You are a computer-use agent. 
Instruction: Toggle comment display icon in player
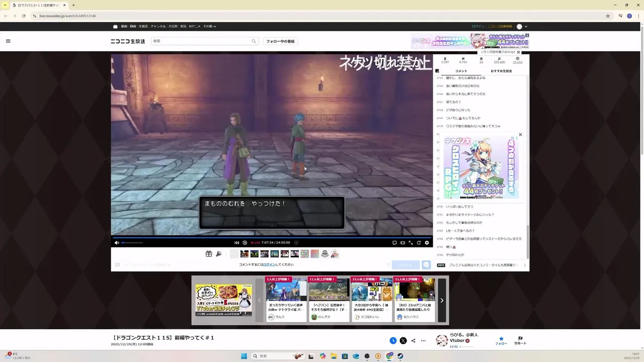click(x=394, y=243)
